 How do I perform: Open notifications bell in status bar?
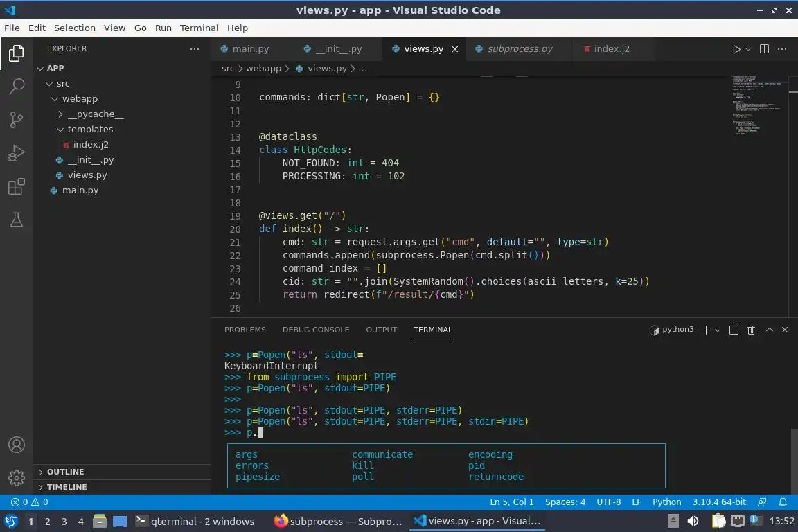(783, 502)
